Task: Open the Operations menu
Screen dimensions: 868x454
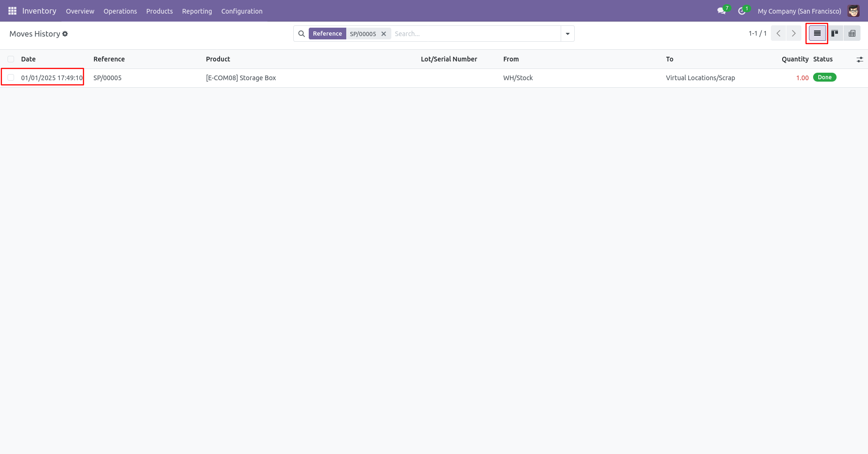Action: pos(120,11)
